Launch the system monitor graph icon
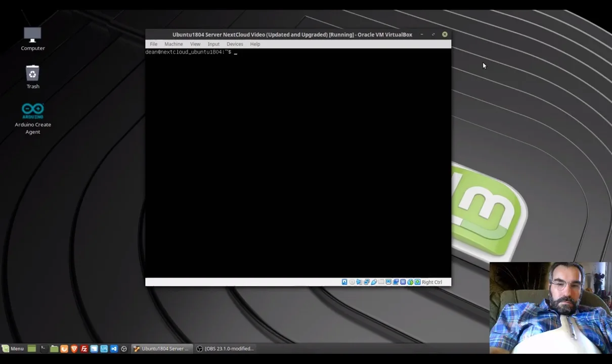The image size is (612, 364). click(x=104, y=348)
